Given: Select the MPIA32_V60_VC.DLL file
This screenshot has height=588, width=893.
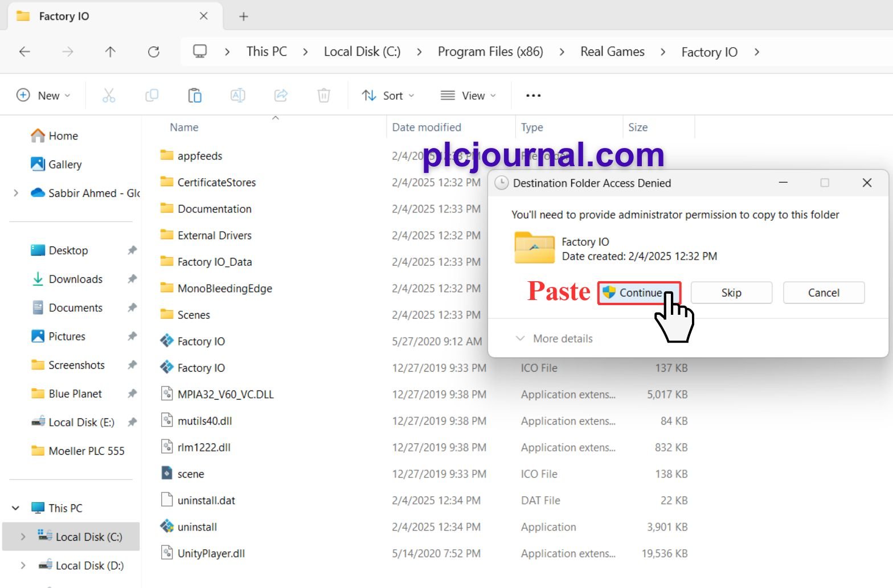Looking at the screenshot, I should [x=218, y=394].
